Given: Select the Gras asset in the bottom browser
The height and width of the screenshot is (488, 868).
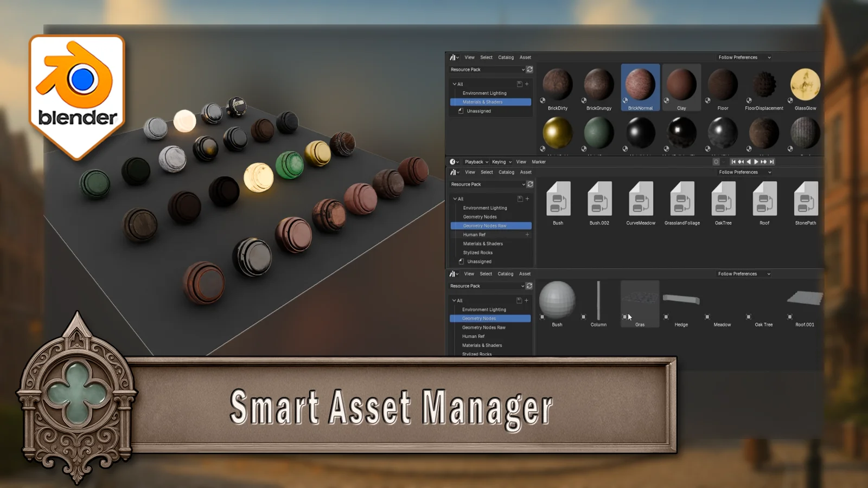Looking at the screenshot, I should click(x=640, y=304).
